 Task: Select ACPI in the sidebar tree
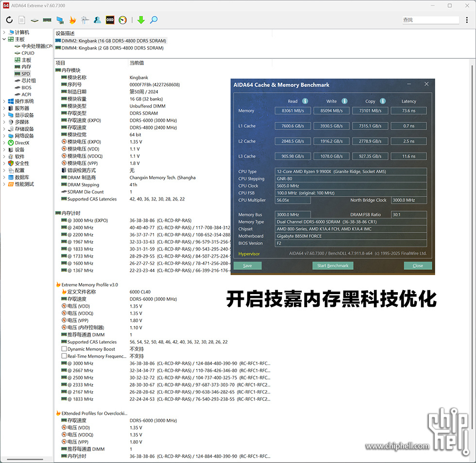26,95
